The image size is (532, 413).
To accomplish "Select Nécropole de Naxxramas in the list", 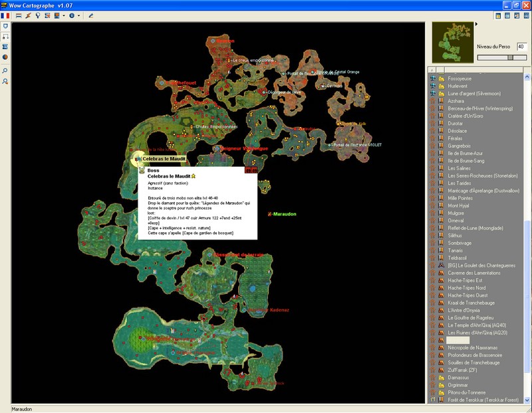I will 473,348.
